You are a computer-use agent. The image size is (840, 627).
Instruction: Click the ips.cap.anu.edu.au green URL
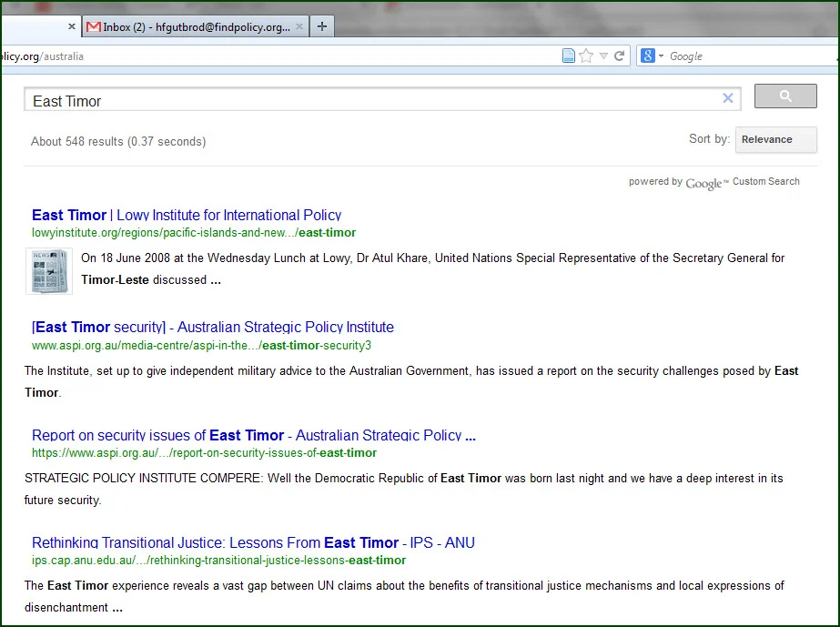(218, 560)
